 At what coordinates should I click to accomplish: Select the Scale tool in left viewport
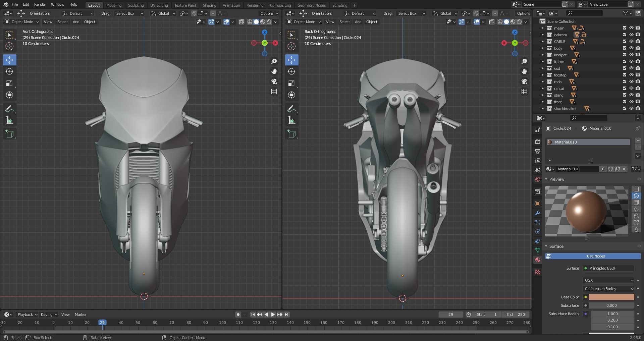tap(9, 83)
